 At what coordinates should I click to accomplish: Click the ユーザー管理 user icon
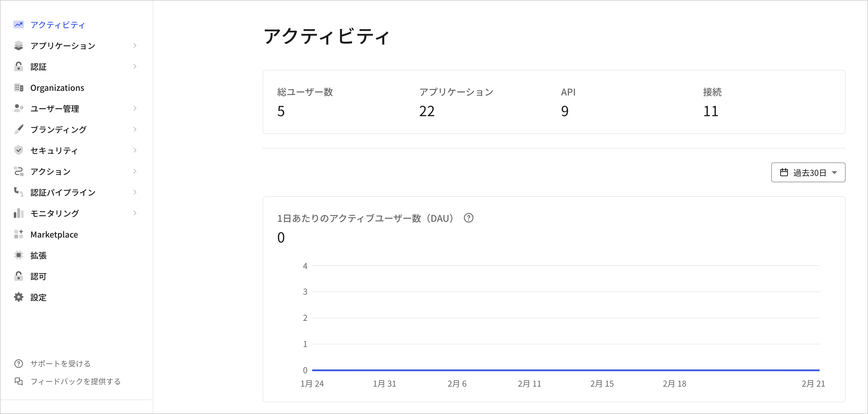[x=19, y=108]
